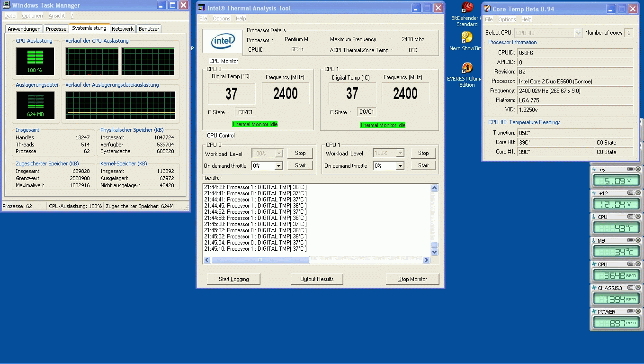Open settings of the CHASSIS3 fan gadget

tap(631, 288)
